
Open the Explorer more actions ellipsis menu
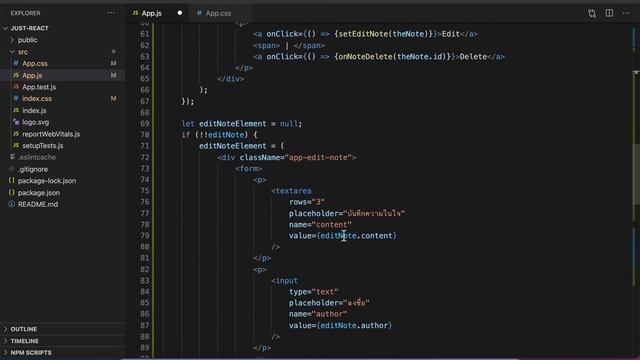(x=111, y=13)
